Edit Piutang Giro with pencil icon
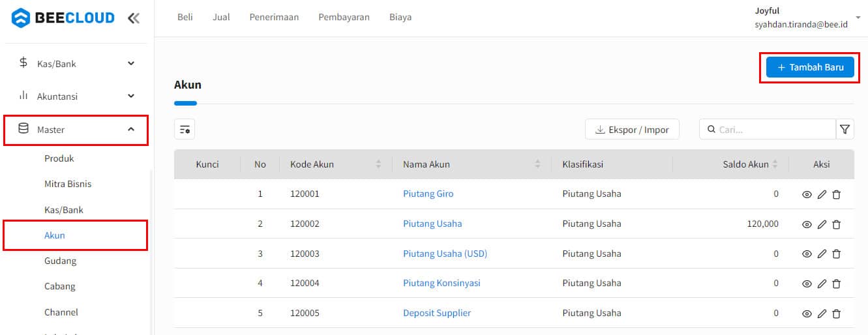This screenshot has height=335, width=868. point(822,194)
